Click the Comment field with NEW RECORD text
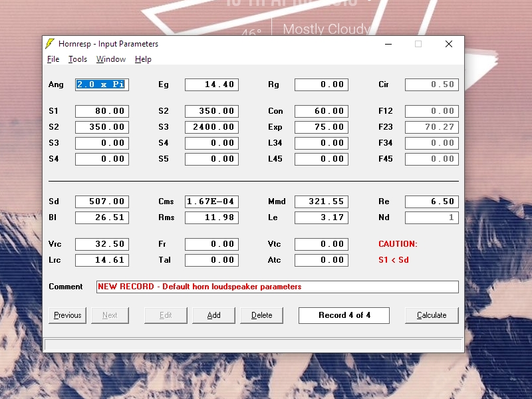 point(277,287)
